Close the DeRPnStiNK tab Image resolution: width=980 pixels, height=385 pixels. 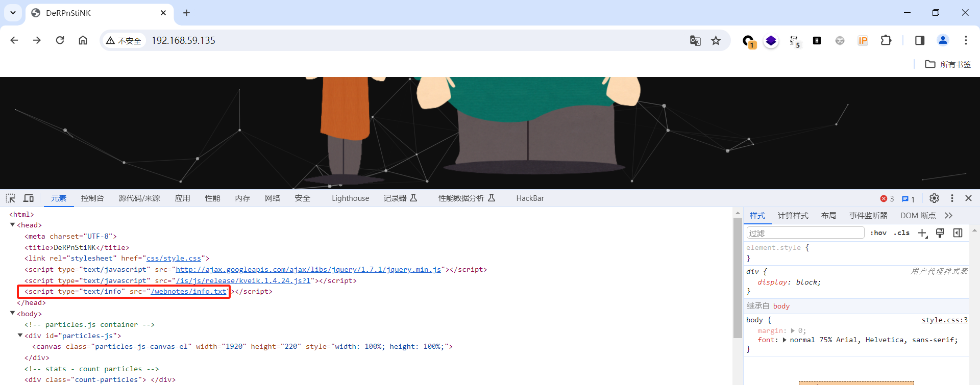click(x=163, y=13)
